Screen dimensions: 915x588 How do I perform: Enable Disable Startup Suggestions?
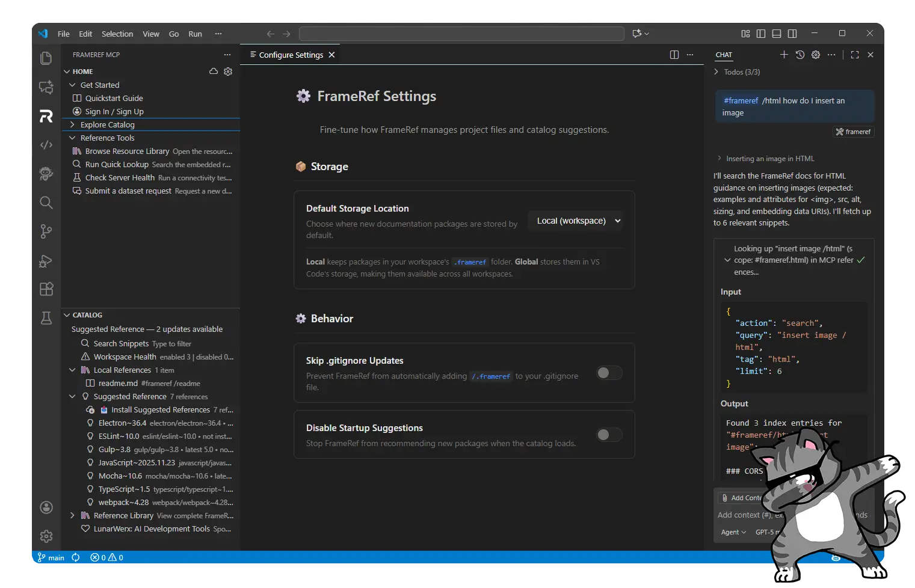tap(609, 435)
